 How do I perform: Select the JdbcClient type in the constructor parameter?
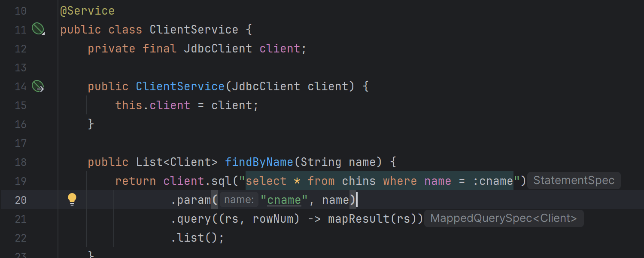click(263, 86)
